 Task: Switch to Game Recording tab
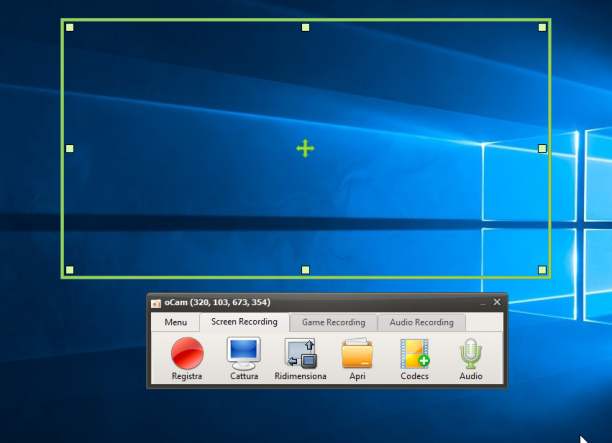[334, 322]
